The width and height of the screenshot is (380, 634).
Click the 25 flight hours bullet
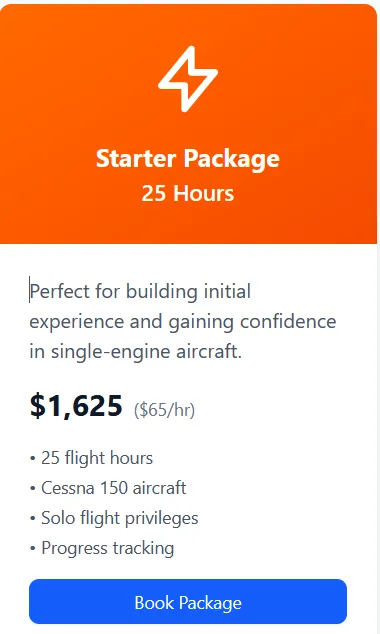click(x=91, y=458)
